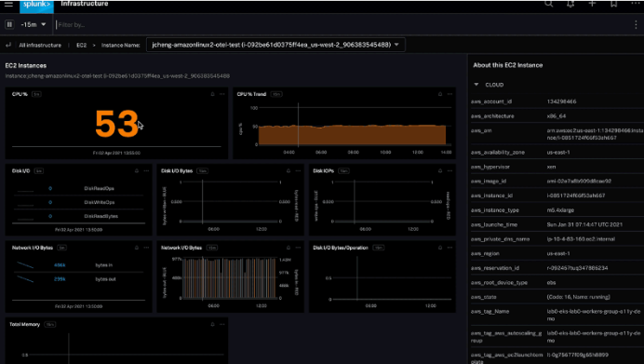Click the CPU % chart title
This screenshot has height=364, width=644.
pyautogui.click(x=20, y=94)
